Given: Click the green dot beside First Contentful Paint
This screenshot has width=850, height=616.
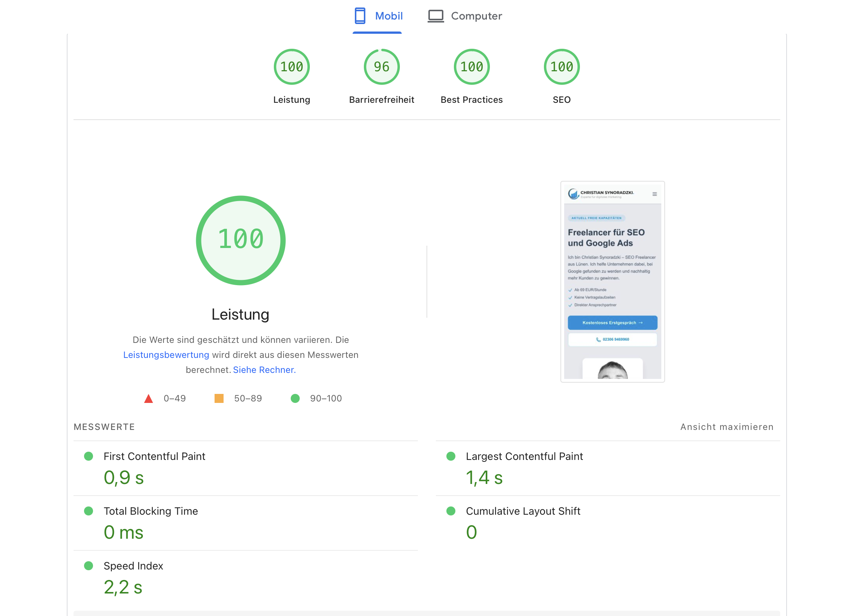Looking at the screenshot, I should pyautogui.click(x=89, y=456).
